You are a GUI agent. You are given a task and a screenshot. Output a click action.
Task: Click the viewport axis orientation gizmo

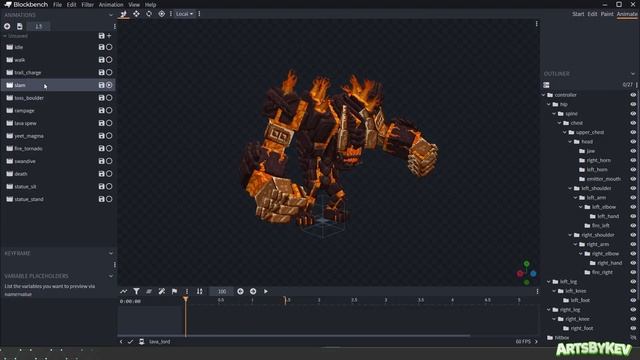coord(527,273)
